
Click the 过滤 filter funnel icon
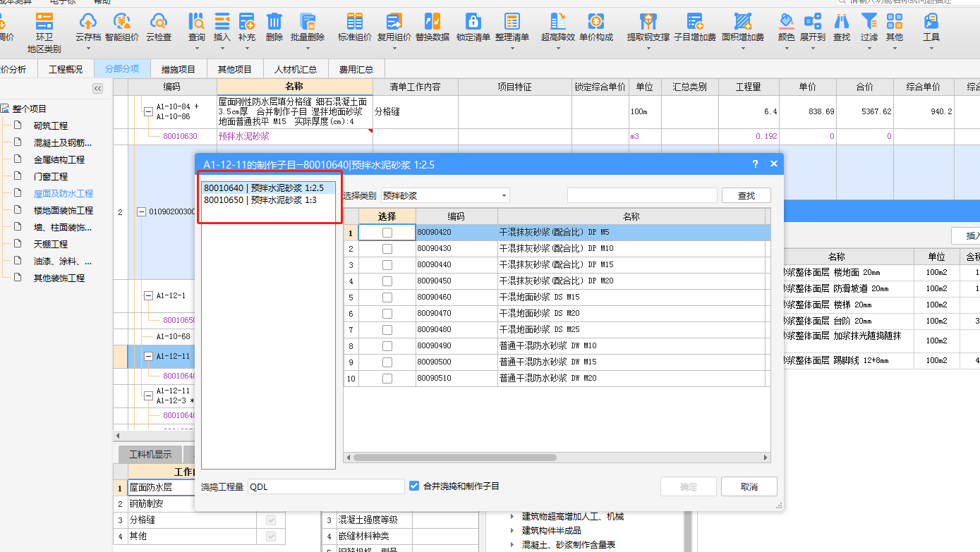[869, 22]
